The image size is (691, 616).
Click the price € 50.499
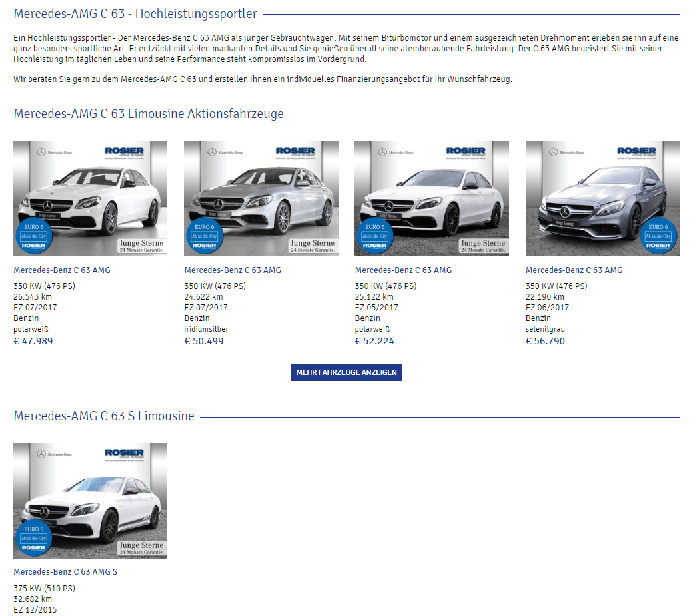pyautogui.click(x=204, y=341)
